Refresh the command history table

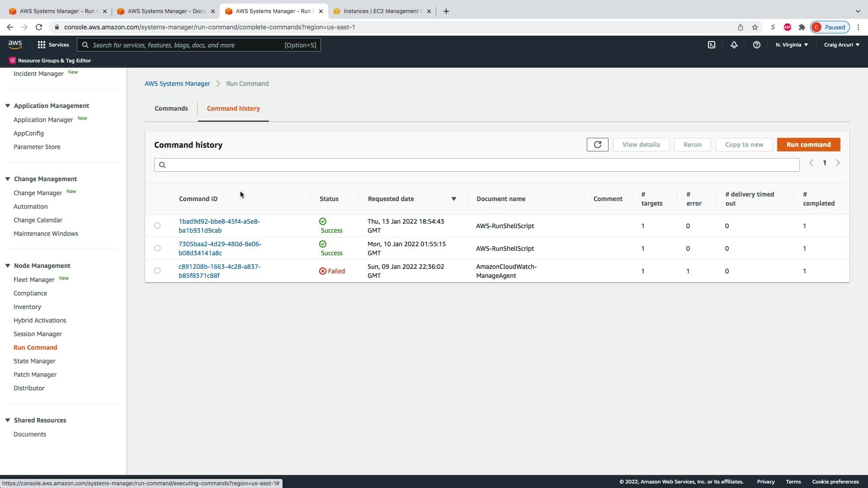pos(597,145)
